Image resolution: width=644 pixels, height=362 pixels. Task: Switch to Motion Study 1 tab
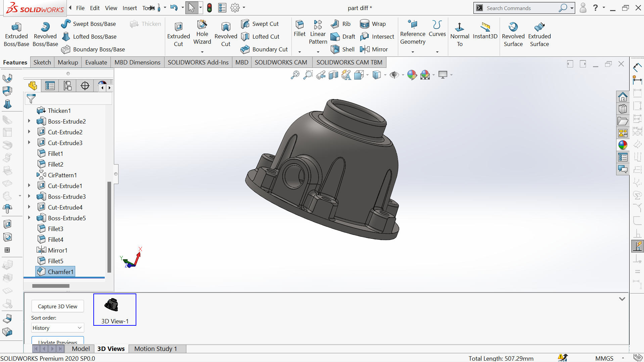(x=155, y=349)
